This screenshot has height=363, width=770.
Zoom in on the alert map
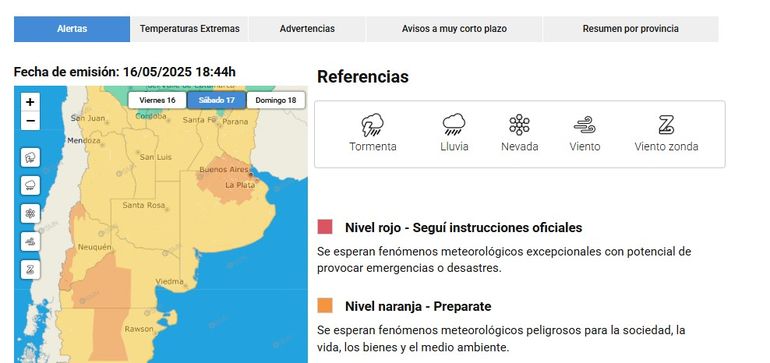pyautogui.click(x=30, y=102)
